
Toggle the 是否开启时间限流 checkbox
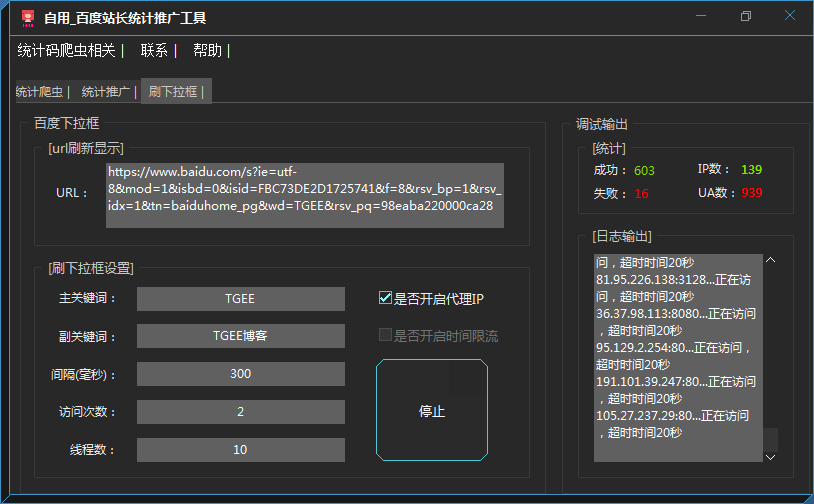click(385, 335)
